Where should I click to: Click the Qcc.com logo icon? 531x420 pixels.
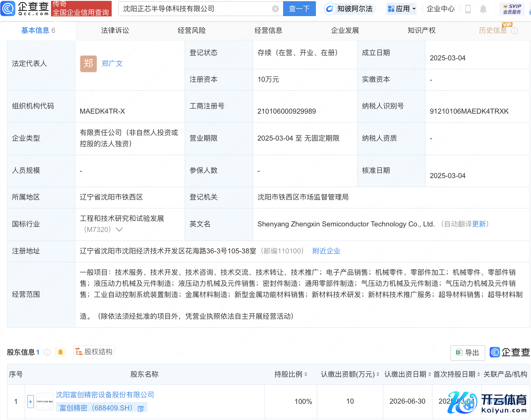(8, 8)
